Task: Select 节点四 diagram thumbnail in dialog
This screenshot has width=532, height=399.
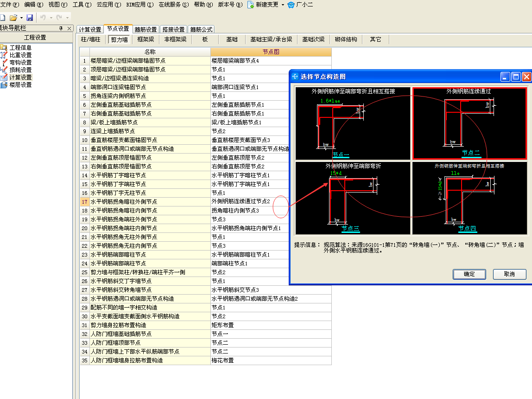Action: pos(469,198)
